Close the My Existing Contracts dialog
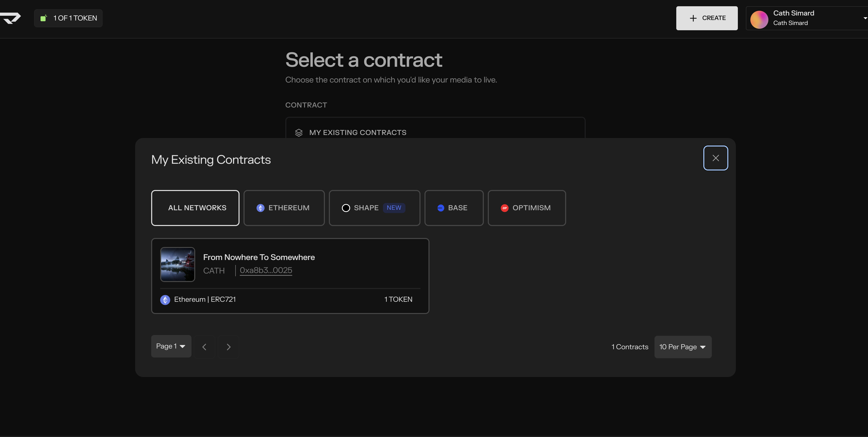 pyautogui.click(x=715, y=158)
